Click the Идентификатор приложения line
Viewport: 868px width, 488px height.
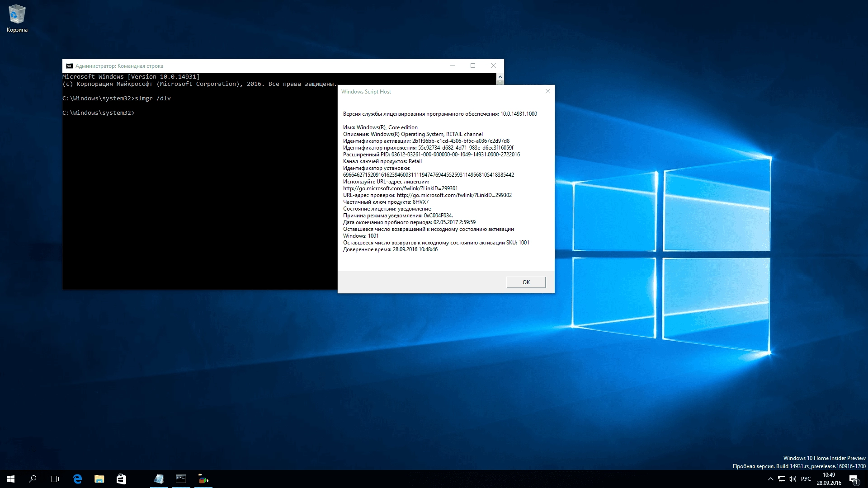point(428,148)
